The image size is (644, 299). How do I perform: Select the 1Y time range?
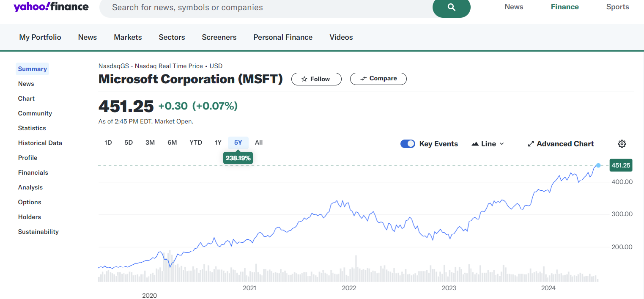click(218, 143)
